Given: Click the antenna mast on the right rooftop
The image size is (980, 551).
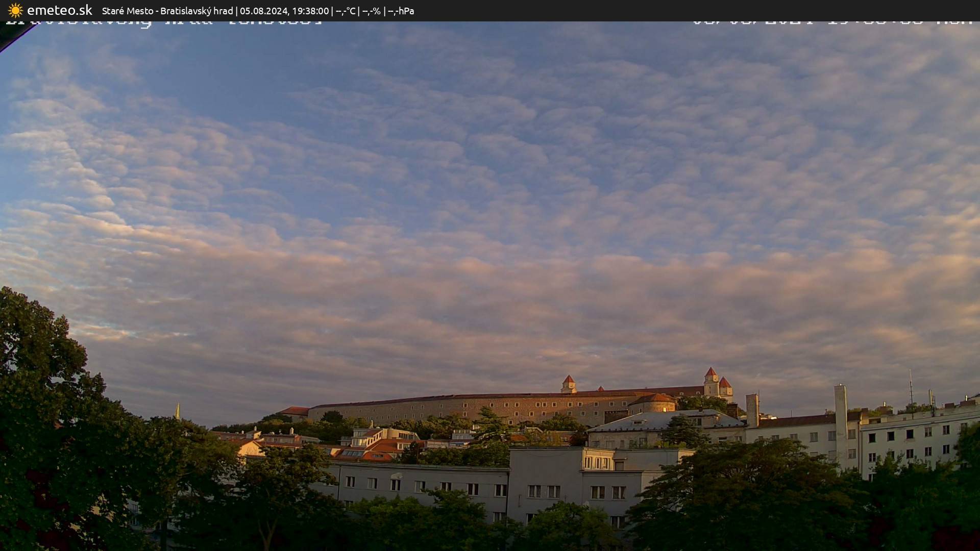Looking at the screenshot, I should tap(911, 388).
